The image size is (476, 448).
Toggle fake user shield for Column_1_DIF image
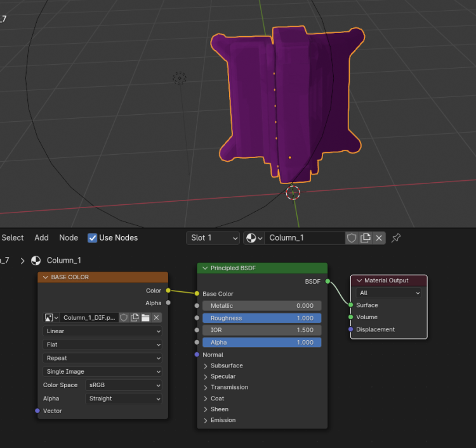124,317
